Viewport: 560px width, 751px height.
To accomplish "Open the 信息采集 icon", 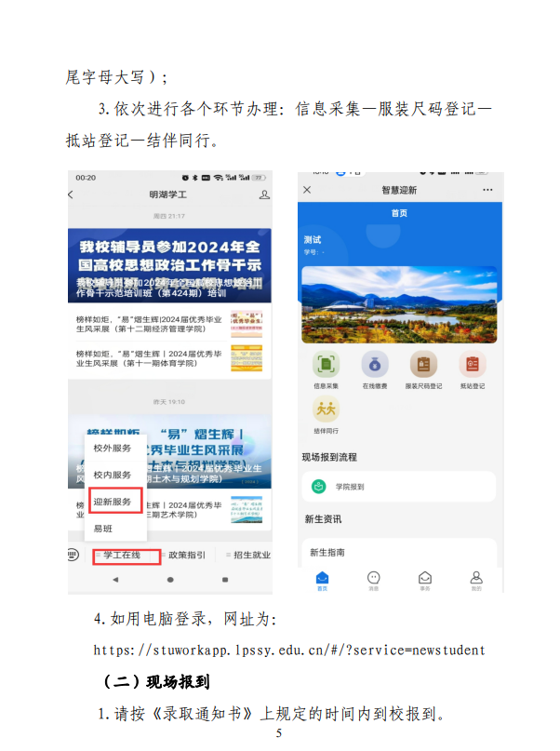I will (326, 364).
